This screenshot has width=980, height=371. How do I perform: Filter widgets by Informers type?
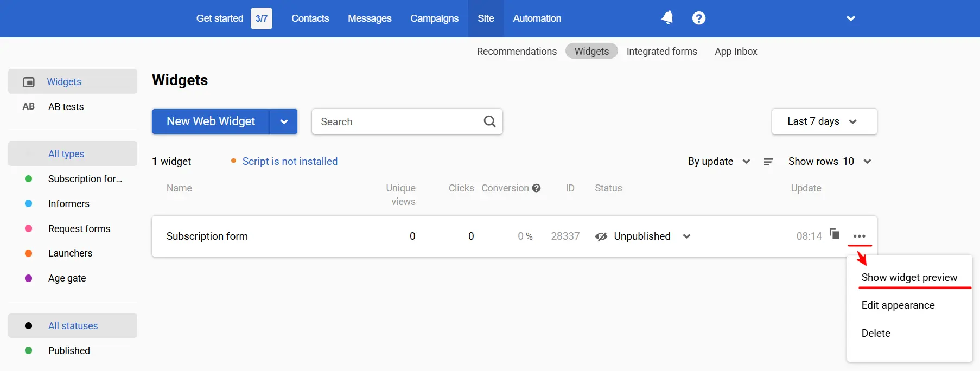[x=68, y=204]
